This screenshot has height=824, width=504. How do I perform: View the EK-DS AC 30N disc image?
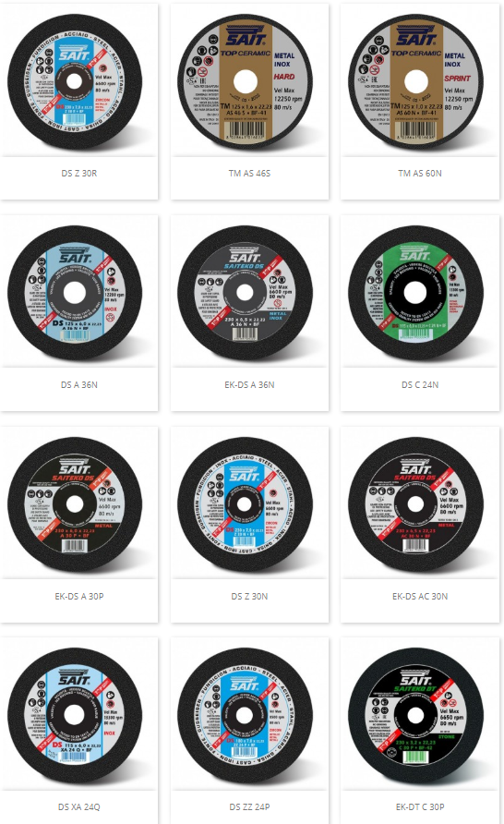[x=415, y=504]
